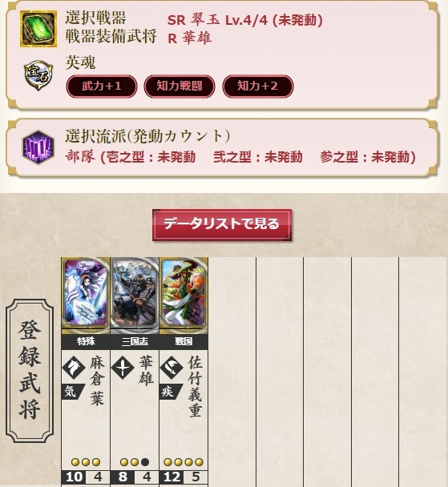
Task: Click the unit-type icon beside 佐竹義重
Action: coord(172,368)
